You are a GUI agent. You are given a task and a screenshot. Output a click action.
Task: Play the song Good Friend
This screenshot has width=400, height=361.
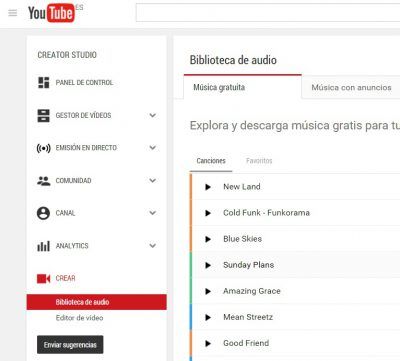coord(208,343)
